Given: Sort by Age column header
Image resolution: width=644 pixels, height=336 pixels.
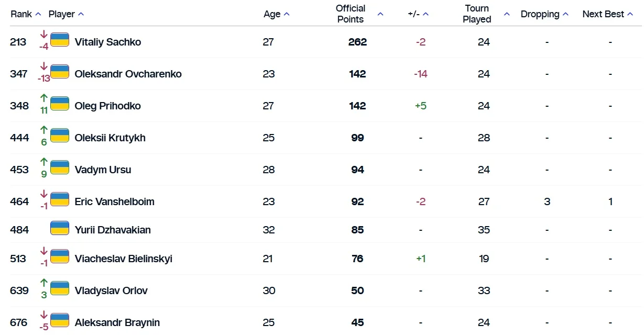Looking at the screenshot, I should pos(276,14).
